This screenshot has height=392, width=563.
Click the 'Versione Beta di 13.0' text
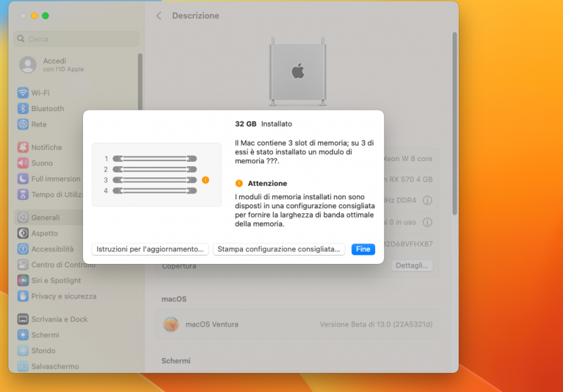point(376,324)
